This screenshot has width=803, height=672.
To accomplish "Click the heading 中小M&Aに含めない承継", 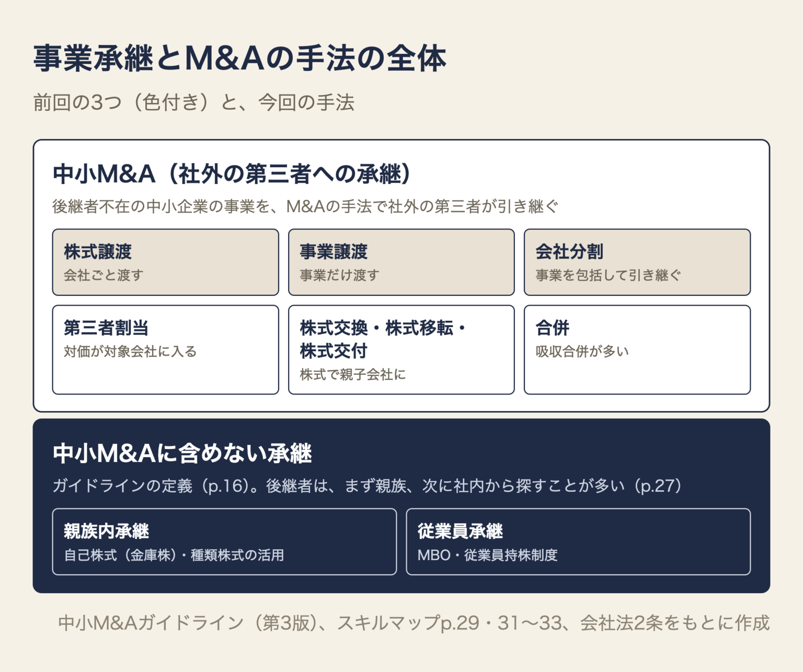I will click(x=182, y=454).
